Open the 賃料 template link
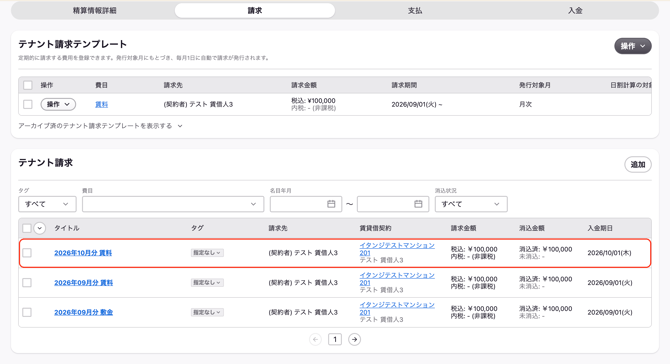670x364 pixels. point(101,104)
